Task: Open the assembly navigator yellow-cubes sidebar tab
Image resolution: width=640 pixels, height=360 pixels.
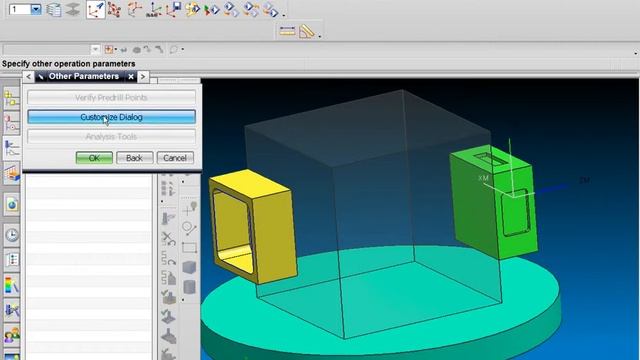Action: click(11, 99)
